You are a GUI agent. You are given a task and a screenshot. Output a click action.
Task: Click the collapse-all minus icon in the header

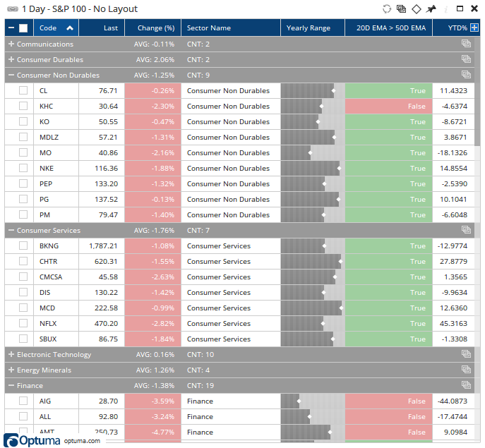[x=11, y=28]
